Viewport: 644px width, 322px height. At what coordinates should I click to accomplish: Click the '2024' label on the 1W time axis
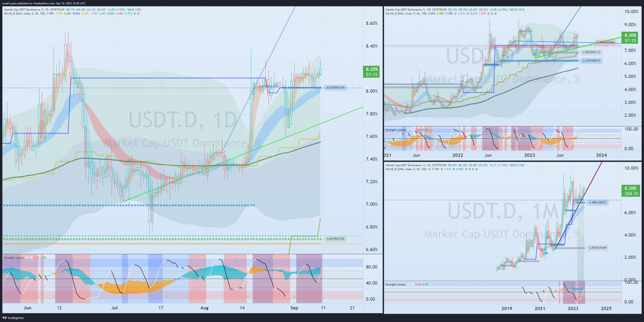tap(601, 155)
